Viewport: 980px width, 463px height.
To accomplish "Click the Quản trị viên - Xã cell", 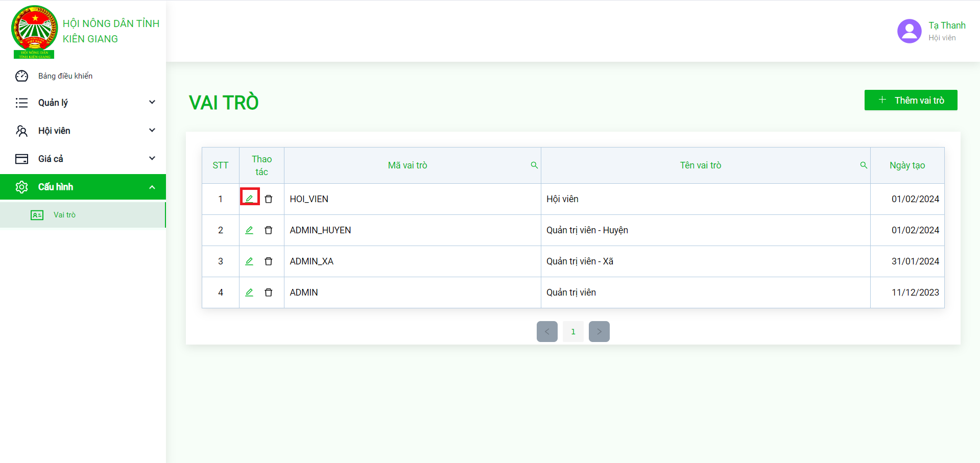I will [706, 261].
